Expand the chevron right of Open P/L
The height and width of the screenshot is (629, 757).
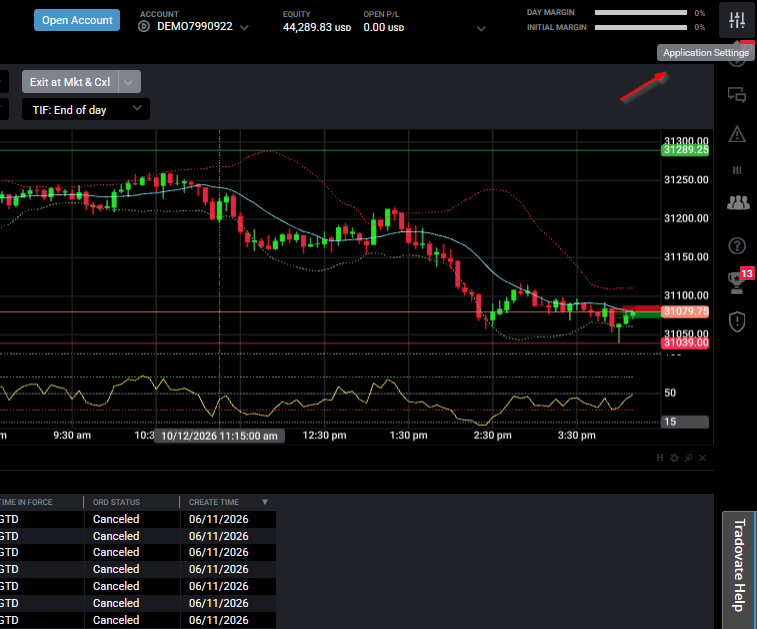(x=481, y=28)
